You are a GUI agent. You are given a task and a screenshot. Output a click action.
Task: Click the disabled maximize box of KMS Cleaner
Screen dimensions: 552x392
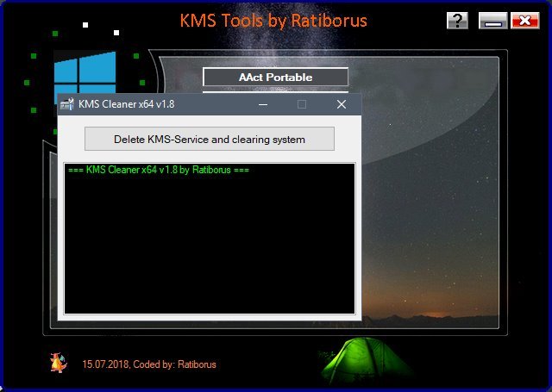(x=302, y=104)
